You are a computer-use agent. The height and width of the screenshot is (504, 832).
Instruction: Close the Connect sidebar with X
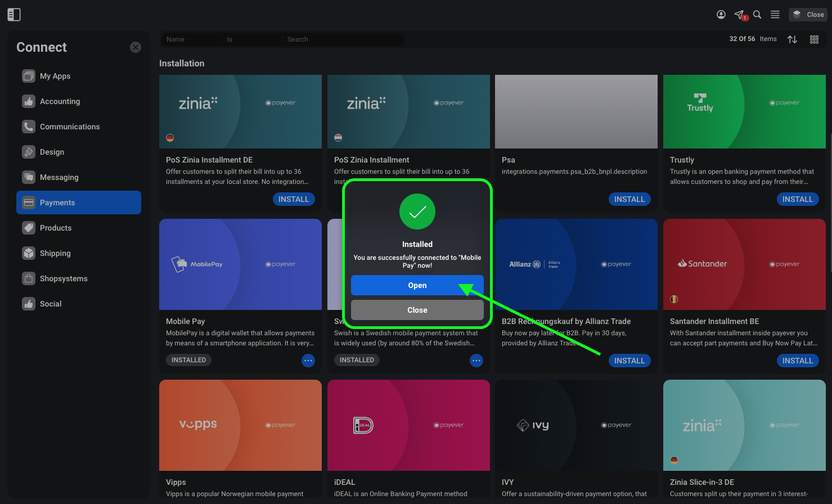[x=136, y=47]
